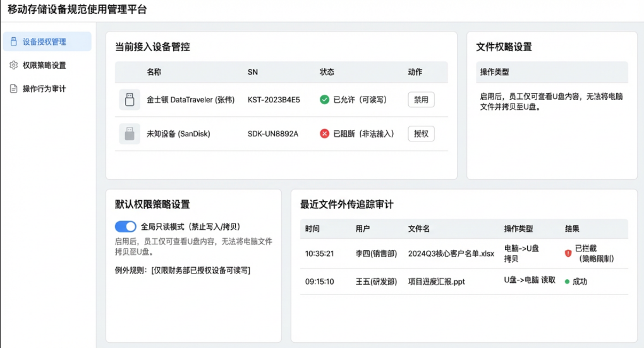The height and width of the screenshot is (348, 644).
Task: Click the 操作类型 column header in audit table
Action: tap(518, 229)
